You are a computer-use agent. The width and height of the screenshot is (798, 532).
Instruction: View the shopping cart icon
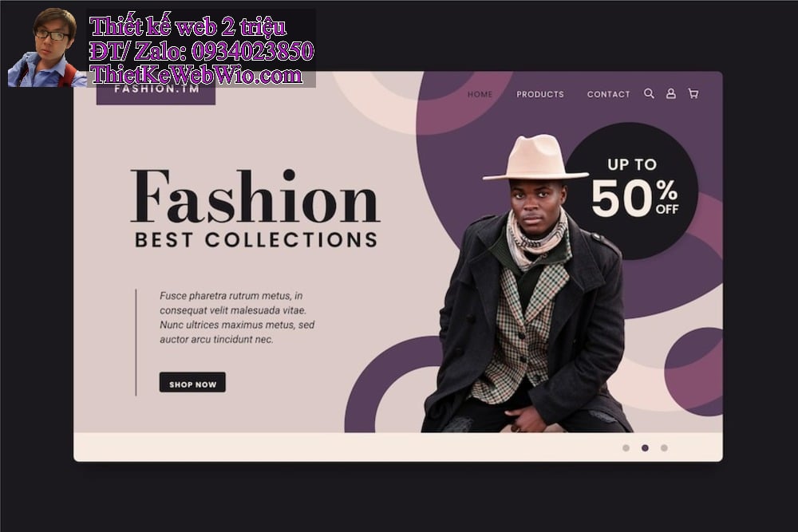(693, 93)
